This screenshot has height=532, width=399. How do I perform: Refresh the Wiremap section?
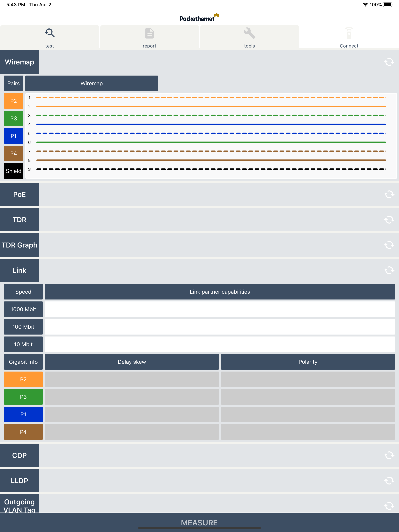click(x=389, y=62)
